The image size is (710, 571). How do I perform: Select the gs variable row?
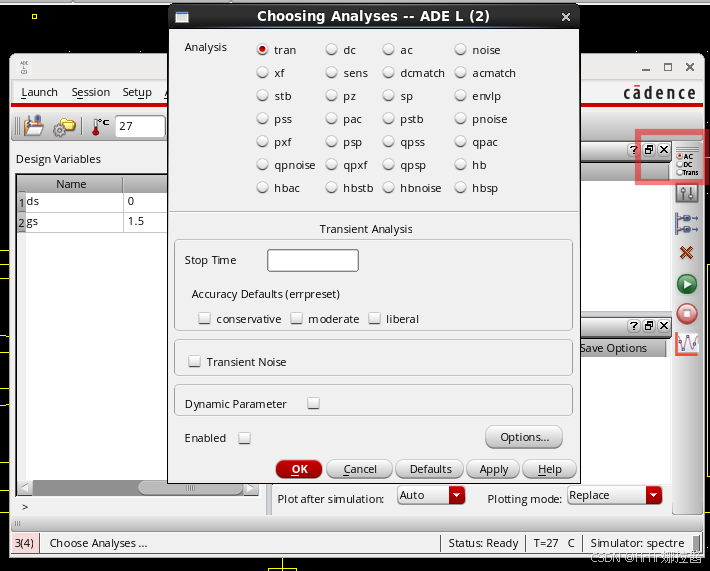[x=93, y=222]
